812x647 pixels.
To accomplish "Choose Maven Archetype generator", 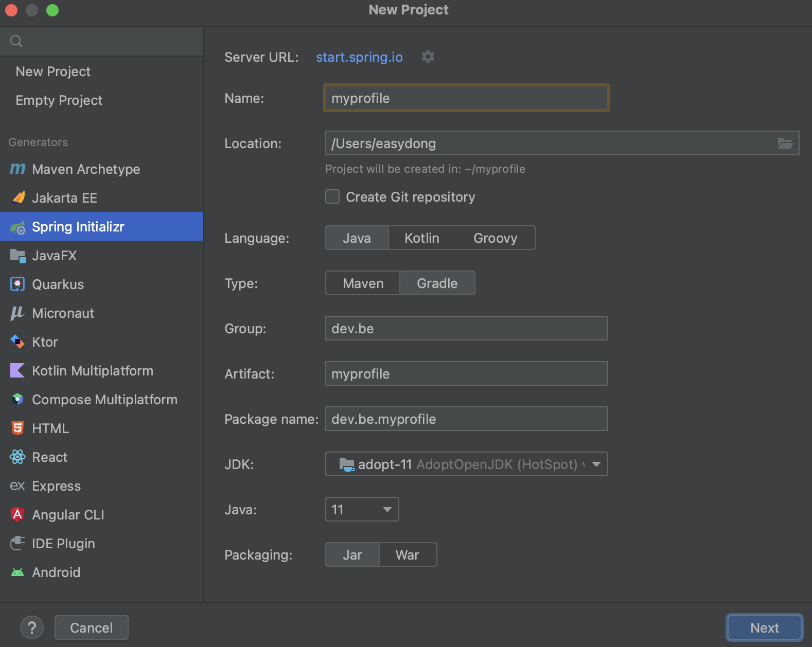I will pos(101,169).
